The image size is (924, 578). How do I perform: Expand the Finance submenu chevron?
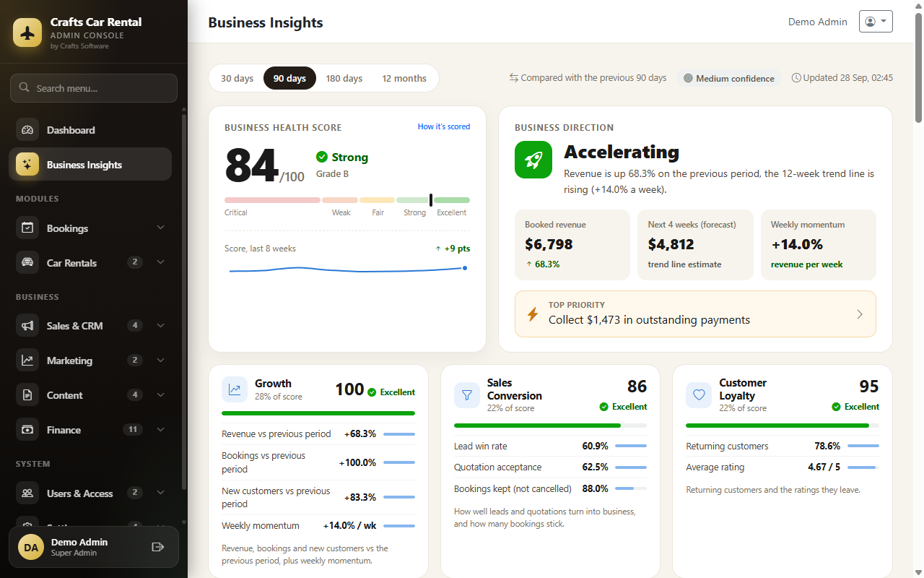[160, 430]
